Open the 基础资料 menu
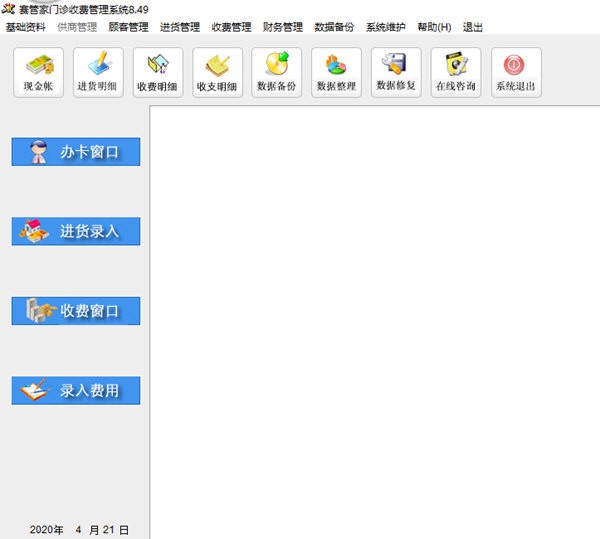Screen dimensions: 600x539 pyautogui.click(x=26, y=27)
